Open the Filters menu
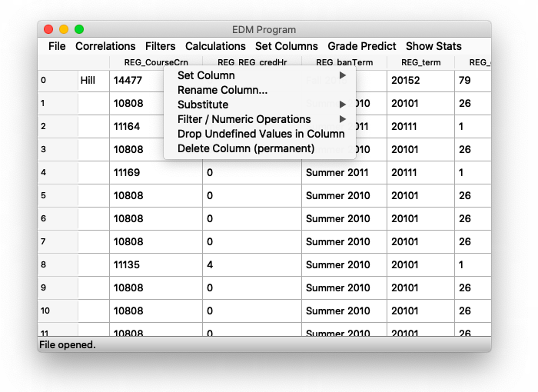The image size is (538, 392). (160, 46)
